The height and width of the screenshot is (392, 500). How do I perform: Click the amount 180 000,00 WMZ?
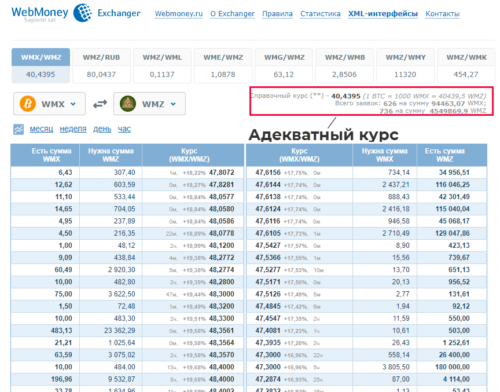[x=453, y=367]
